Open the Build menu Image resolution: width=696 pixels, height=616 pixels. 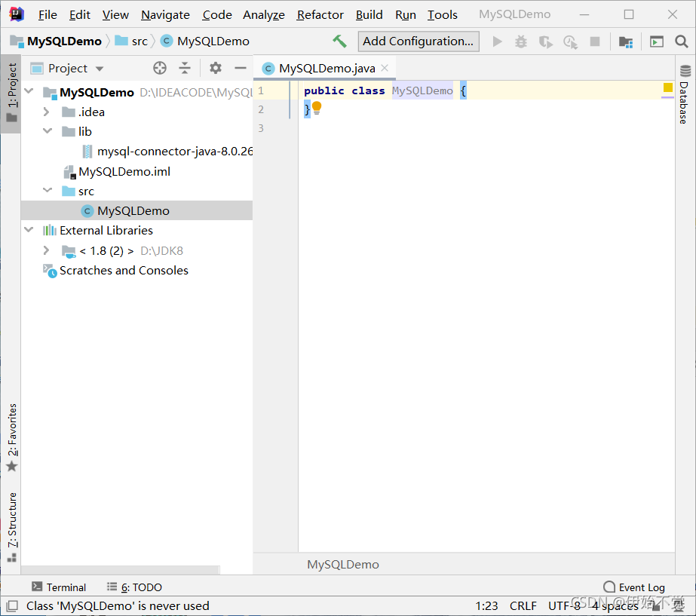coord(369,14)
